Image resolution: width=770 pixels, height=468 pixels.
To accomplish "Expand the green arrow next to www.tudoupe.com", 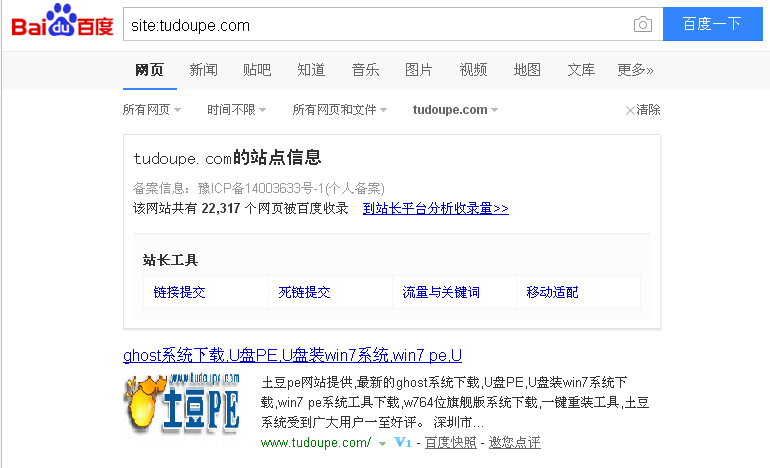I will click(383, 444).
